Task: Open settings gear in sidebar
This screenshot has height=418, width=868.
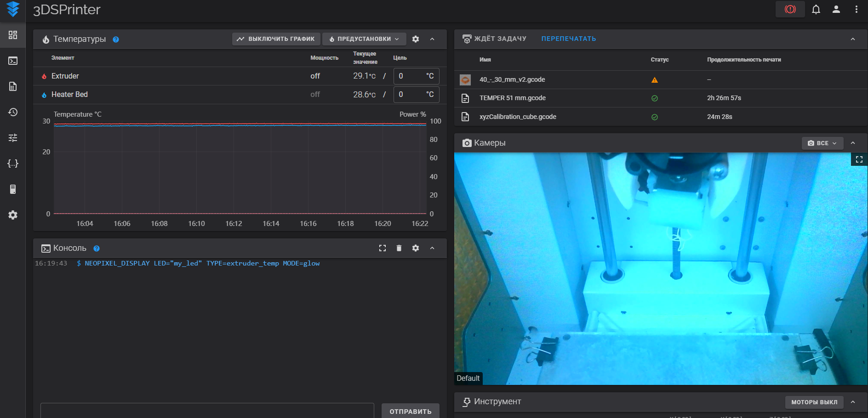Action: [13, 215]
